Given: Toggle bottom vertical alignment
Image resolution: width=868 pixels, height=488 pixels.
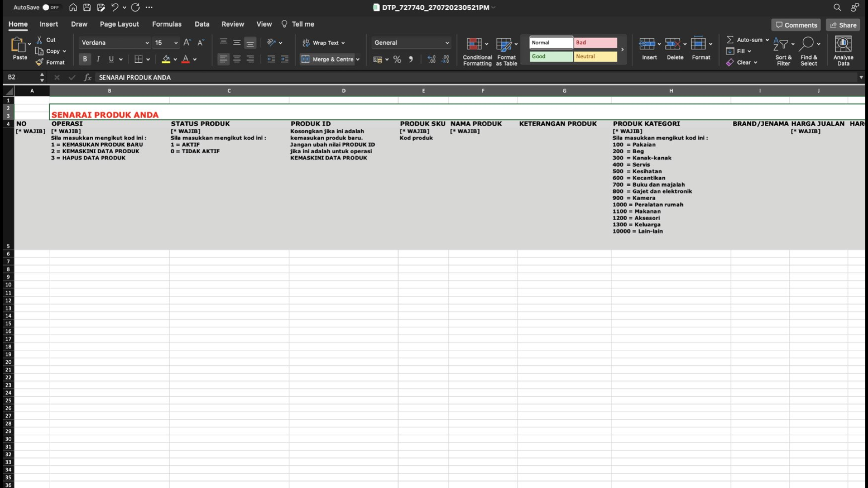Looking at the screenshot, I should coord(250,42).
